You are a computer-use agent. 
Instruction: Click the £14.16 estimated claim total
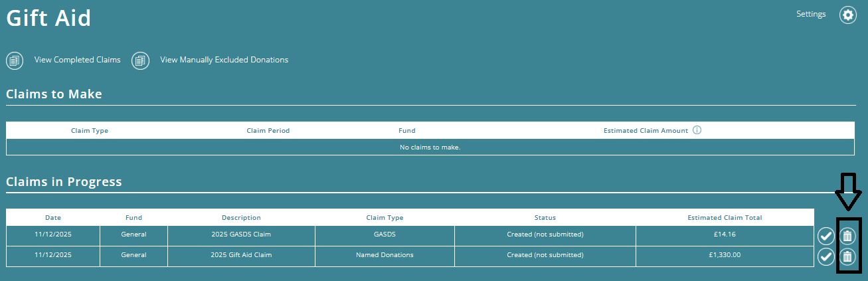(725, 234)
